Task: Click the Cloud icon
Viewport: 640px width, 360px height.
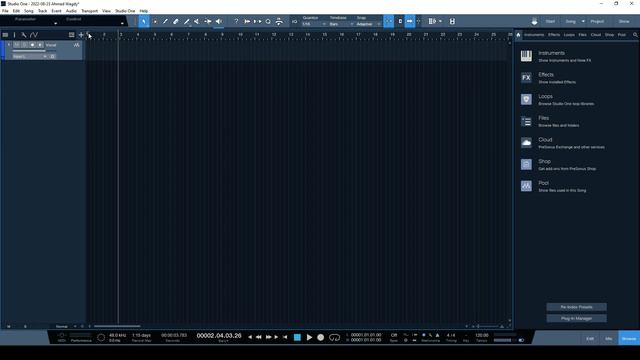Action: click(x=526, y=143)
